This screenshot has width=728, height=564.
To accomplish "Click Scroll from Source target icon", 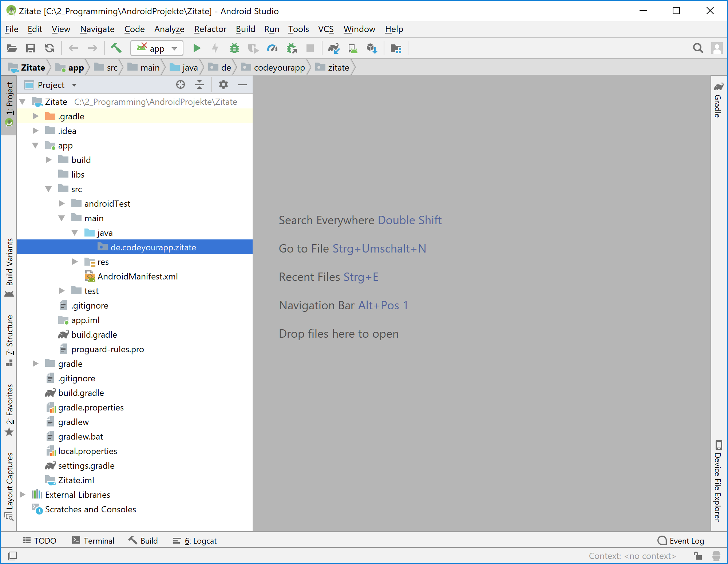I will pyautogui.click(x=181, y=85).
